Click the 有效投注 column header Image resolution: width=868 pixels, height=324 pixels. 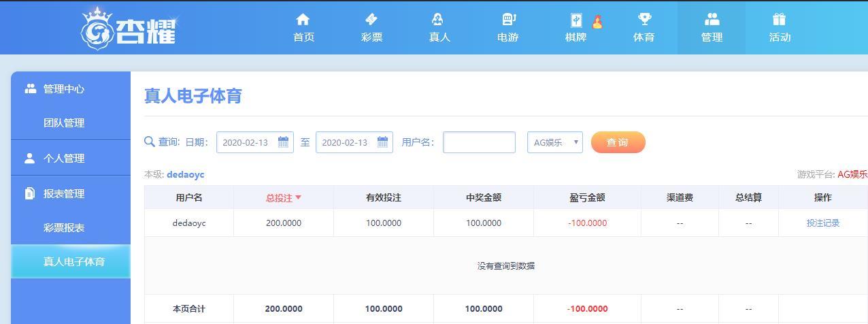pyautogui.click(x=384, y=197)
